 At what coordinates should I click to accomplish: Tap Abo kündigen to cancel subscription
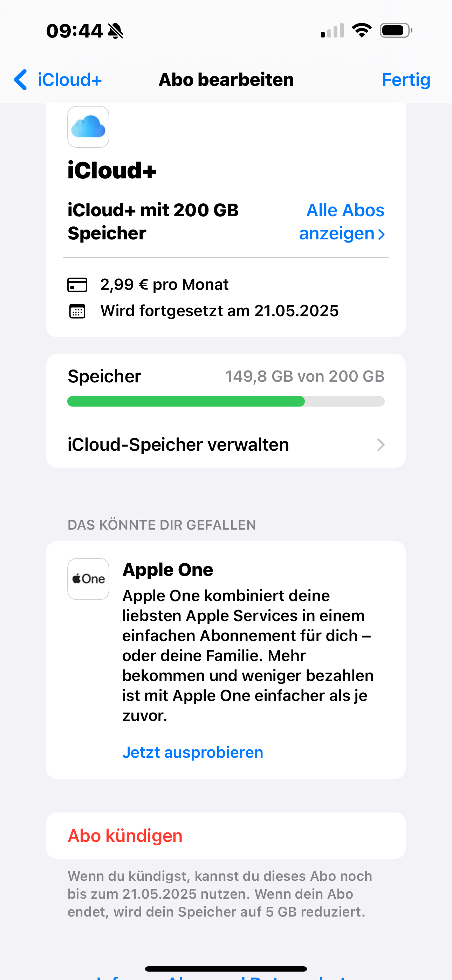(125, 836)
